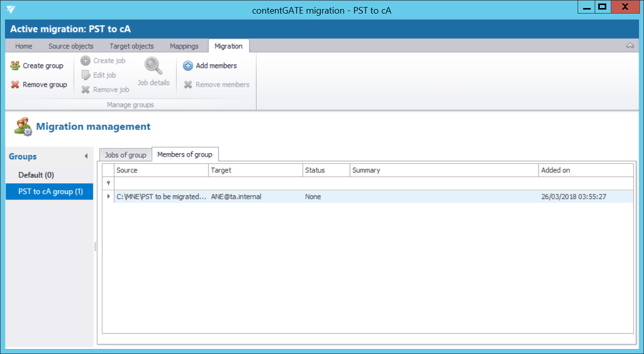The height and width of the screenshot is (354, 644).
Task: Click the Create group icon
Action: point(15,65)
